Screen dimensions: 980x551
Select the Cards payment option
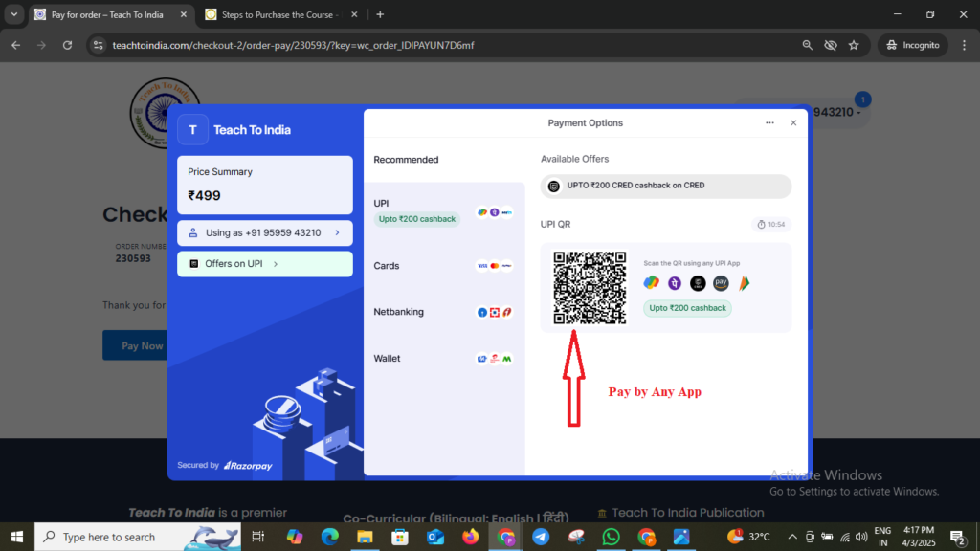444,266
